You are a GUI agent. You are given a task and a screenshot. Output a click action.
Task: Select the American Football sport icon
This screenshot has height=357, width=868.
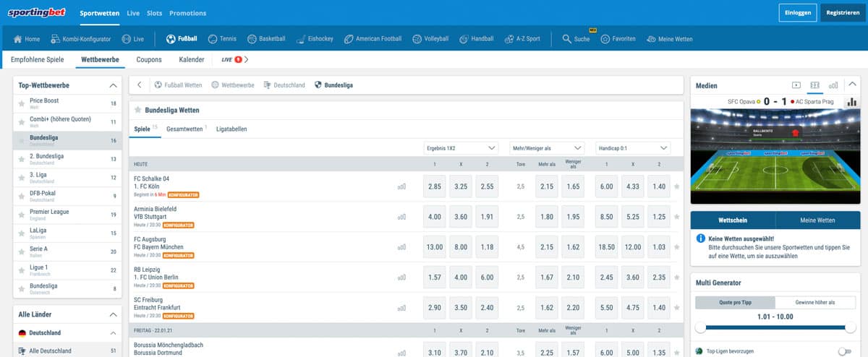coord(373,39)
